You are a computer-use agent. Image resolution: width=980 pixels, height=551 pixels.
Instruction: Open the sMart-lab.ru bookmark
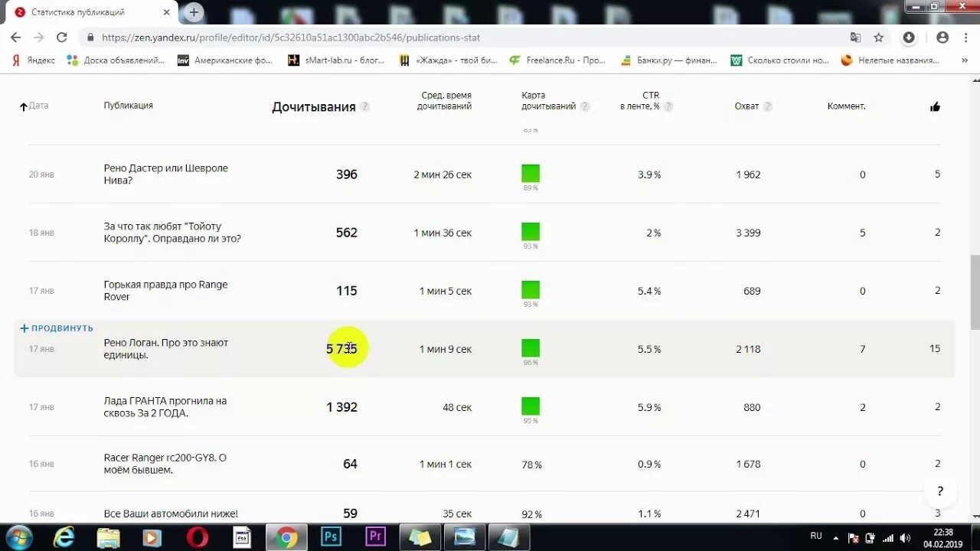tap(336, 60)
